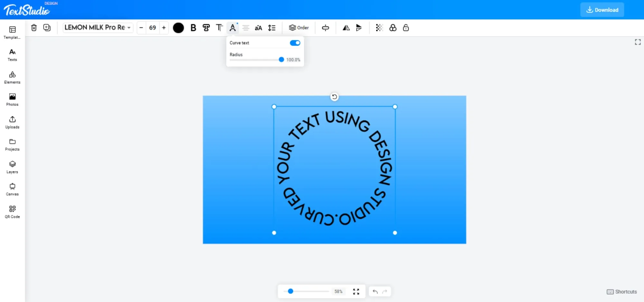
Task: Go to TextStudio home via logo
Action: tap(27, 10)
